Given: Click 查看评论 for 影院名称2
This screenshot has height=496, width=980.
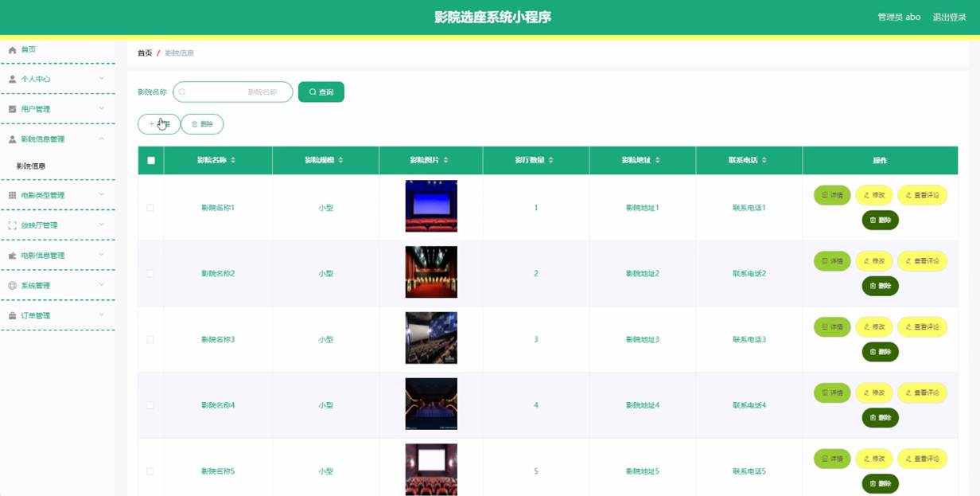Looking at the screenshot, I should point(922,261).
